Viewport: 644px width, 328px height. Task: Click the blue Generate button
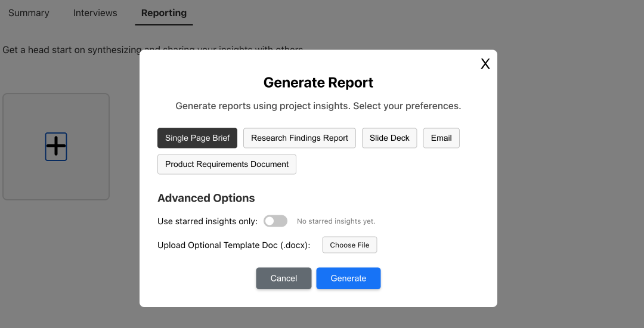348,279
